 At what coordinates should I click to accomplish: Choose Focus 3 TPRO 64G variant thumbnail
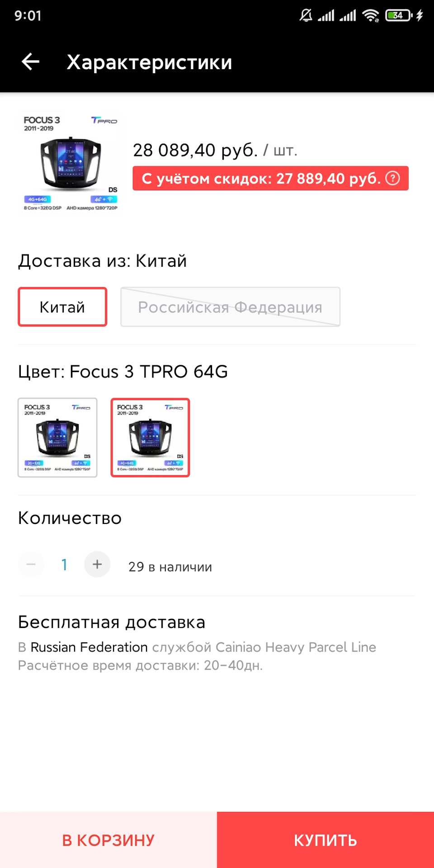[151, 437]
